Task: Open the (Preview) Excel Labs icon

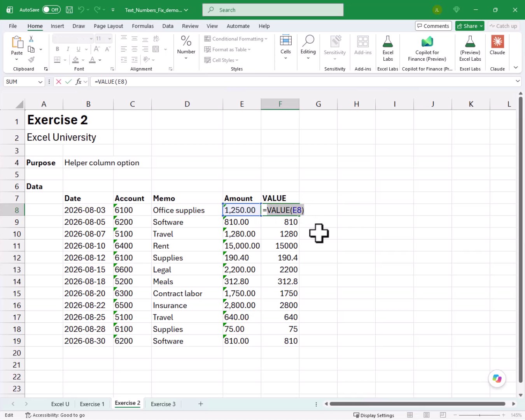Action: [470, 48]
